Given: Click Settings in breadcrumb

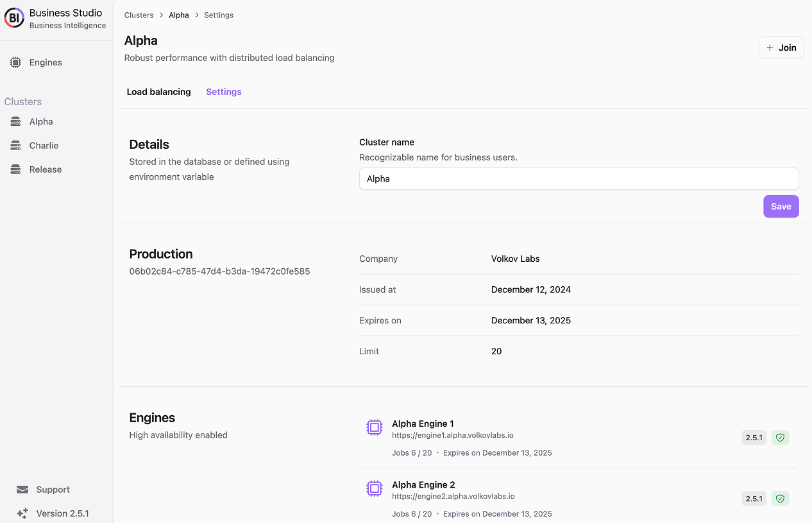Looking at the screenshot, I should tap(219, 15).
